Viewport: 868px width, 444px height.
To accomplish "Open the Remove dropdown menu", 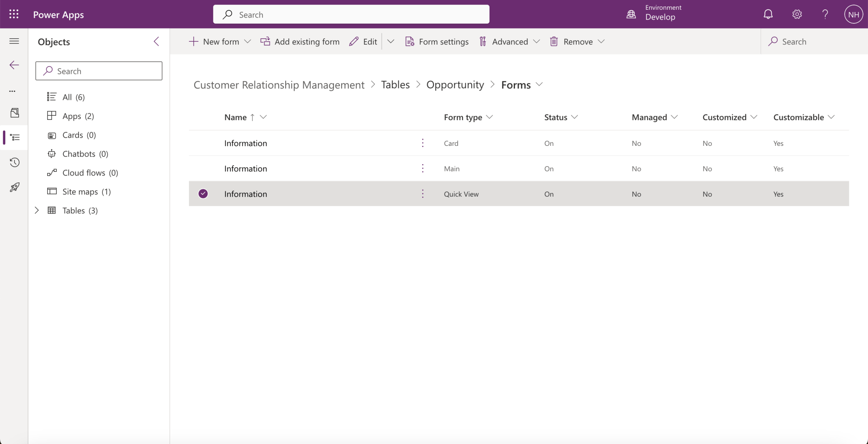I will point(601,41).
